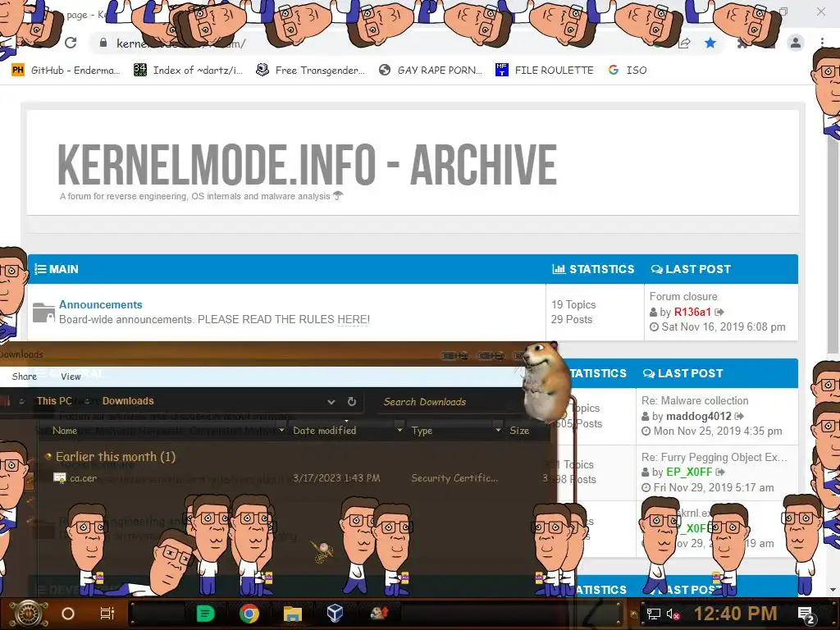Click the 3/17/2023 1:43 PM date cell
The height and width of the screenshot is (630, 840).
tap(336, 478)
